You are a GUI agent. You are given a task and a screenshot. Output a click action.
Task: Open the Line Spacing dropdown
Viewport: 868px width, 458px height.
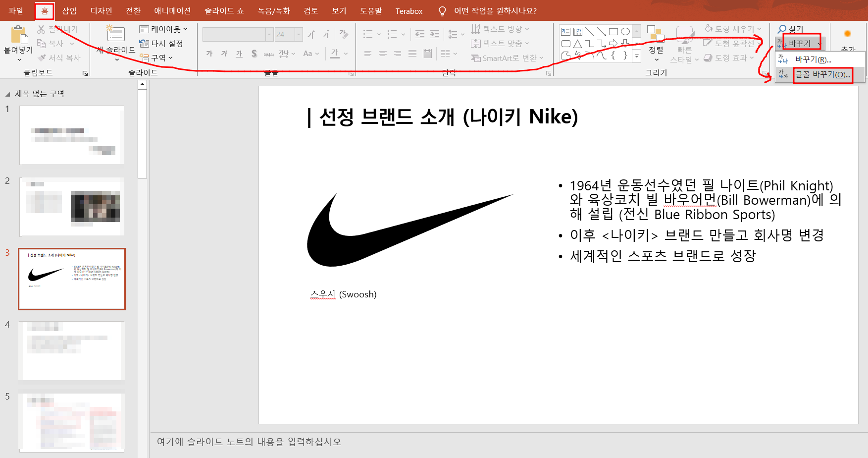[456, 34]
